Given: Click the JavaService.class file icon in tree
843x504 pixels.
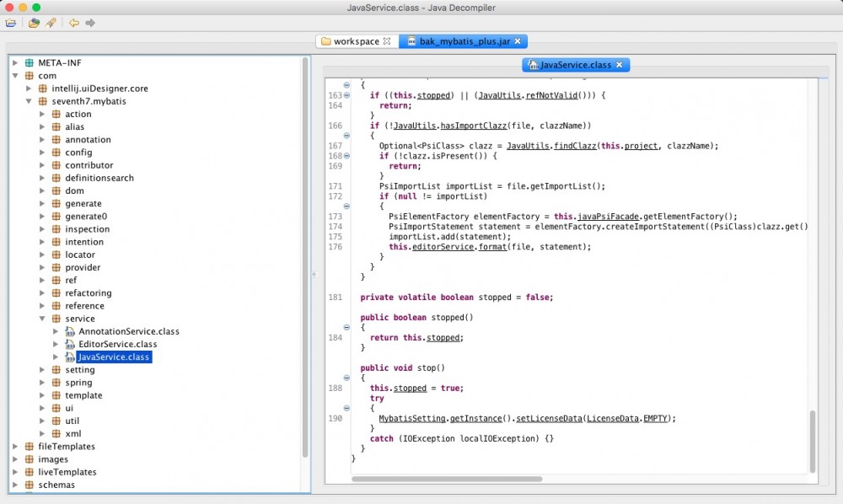Looking at the screenshot, I should tap(70, 357).
